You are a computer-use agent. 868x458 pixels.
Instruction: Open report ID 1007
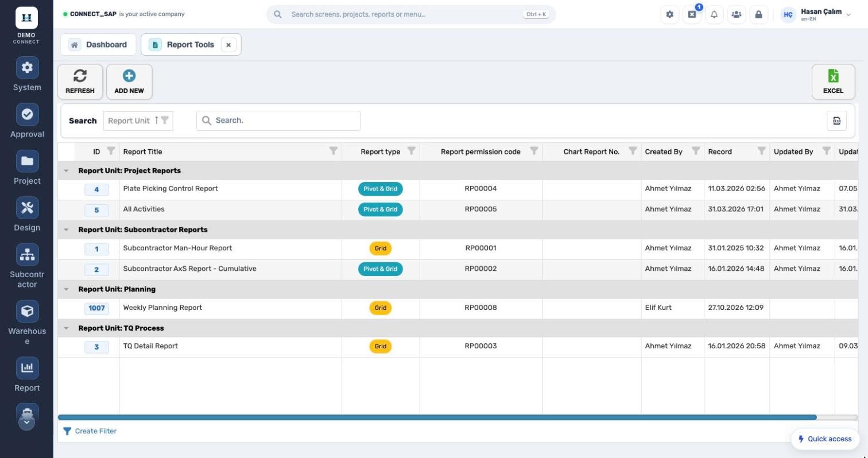click(x=96, y=308)
